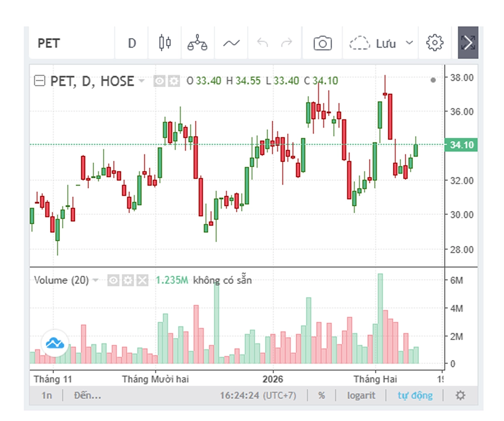504x421 pixels.
Task: Click the compare symbols scale icon
Action: tap(197, 43)
